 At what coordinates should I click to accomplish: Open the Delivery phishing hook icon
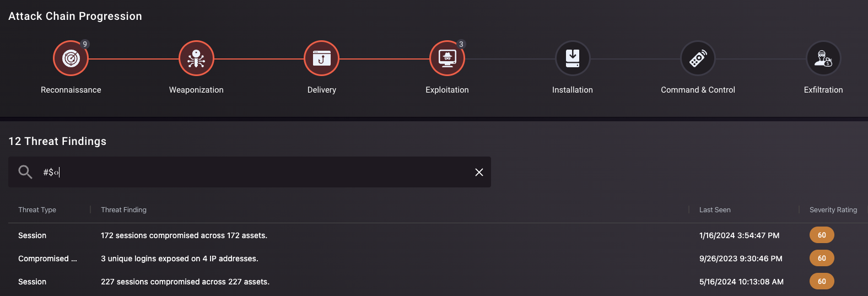tap(321, 58)
